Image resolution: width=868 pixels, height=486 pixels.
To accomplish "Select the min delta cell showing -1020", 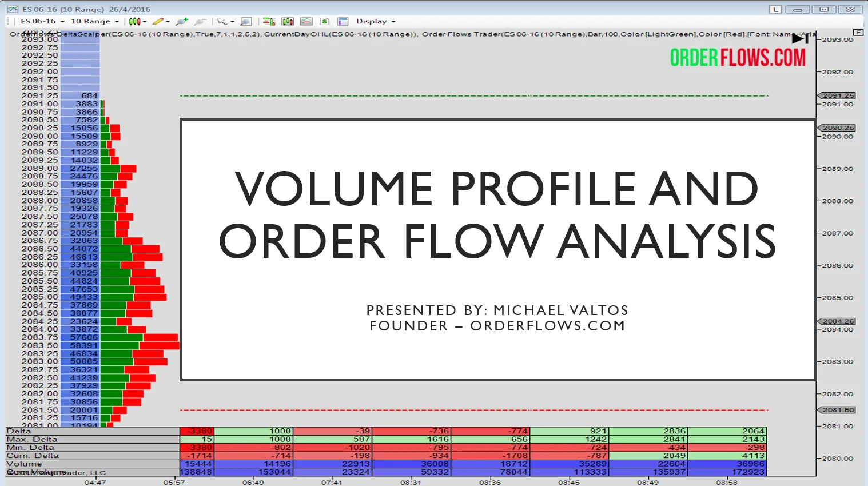I will coord(332,448).
